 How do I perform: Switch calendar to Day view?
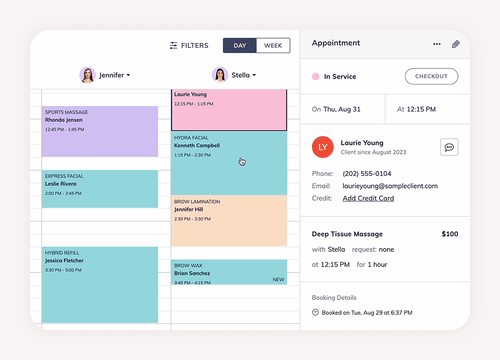point(240,46)
